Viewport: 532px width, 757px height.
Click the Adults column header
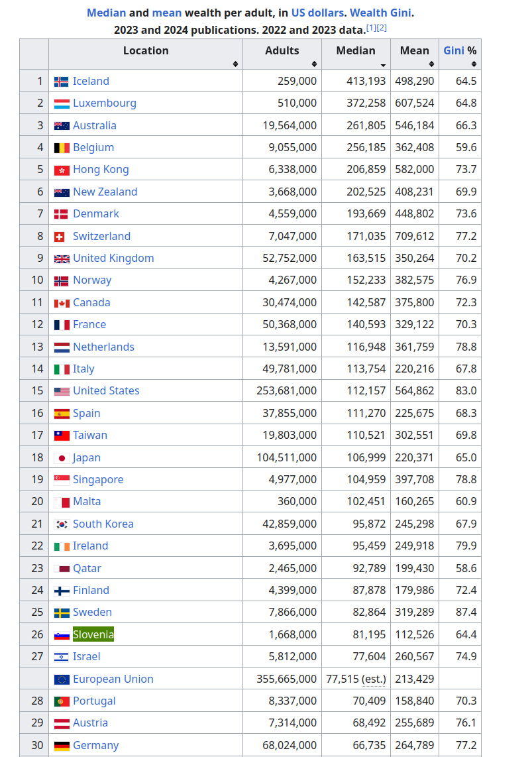(282, 54)
